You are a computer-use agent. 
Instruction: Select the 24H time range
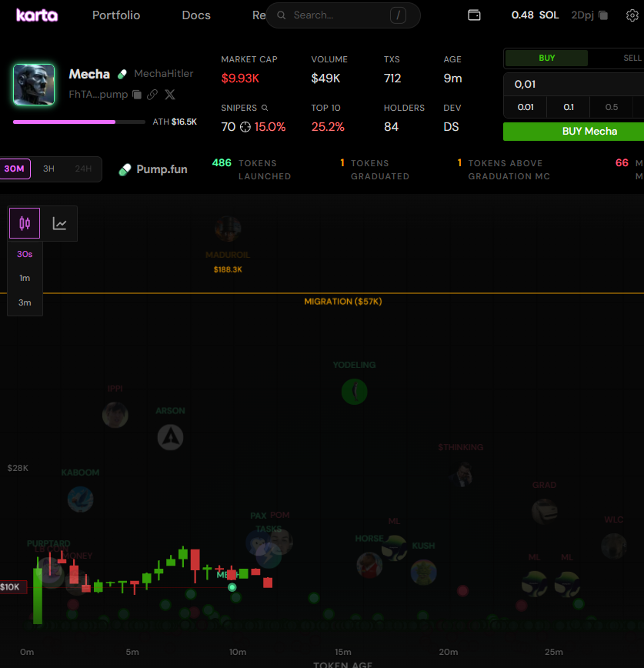tap(83, 169)
